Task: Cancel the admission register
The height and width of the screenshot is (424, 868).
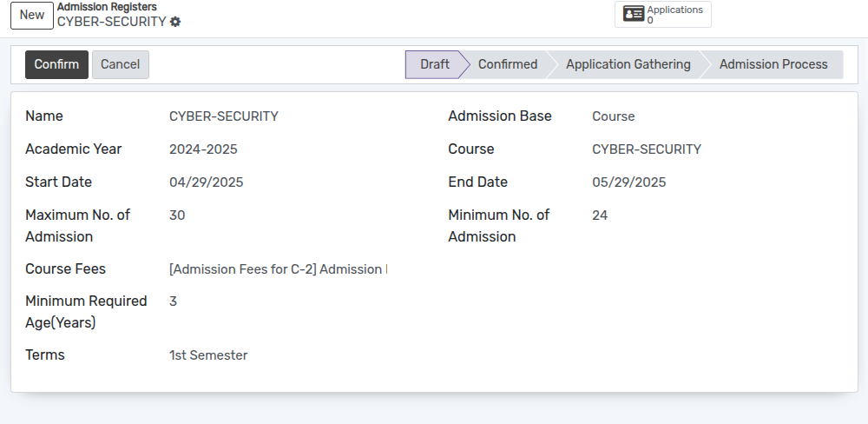Action: pos(120,64)
